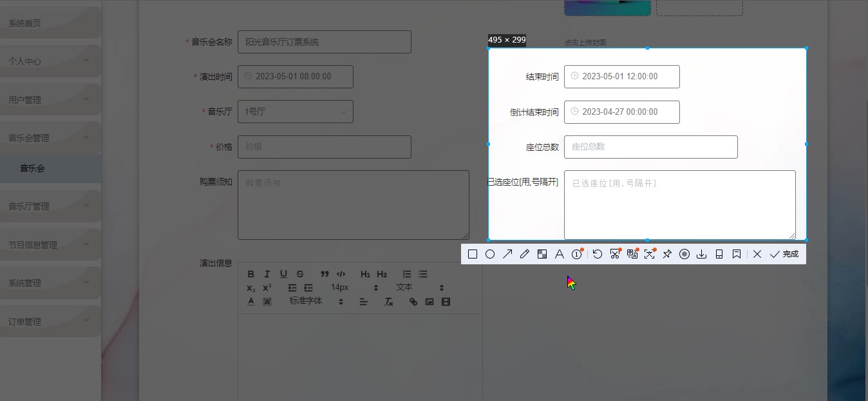The height and width of the screenshot is (401, 868).
Task: Click the 已选座位 text area
Action: click(680, 205)
